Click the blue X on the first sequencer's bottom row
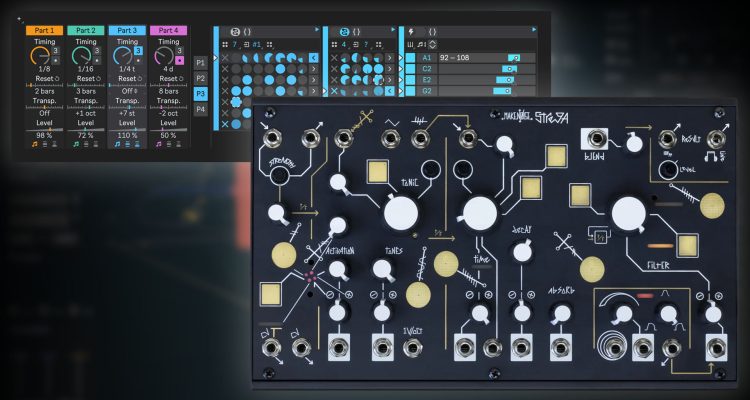The width and height of the screenshot is (750, 400). tap(225, 124)
